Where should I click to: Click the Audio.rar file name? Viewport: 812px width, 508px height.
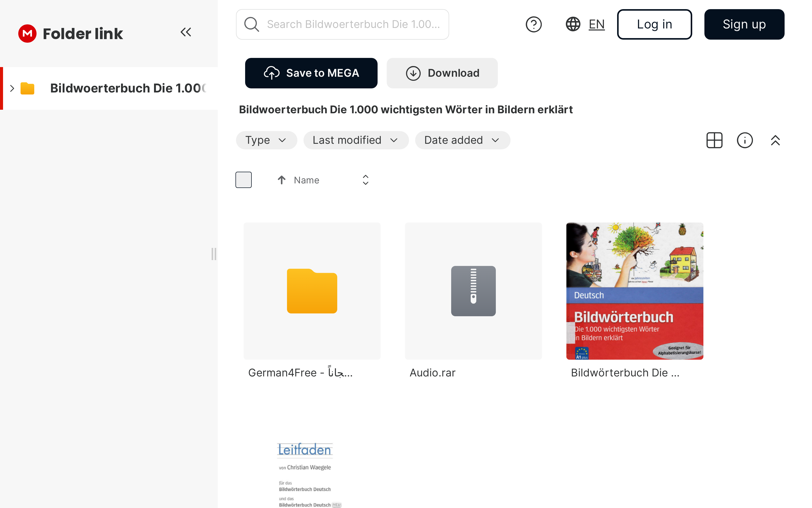(x=432, y=373)
